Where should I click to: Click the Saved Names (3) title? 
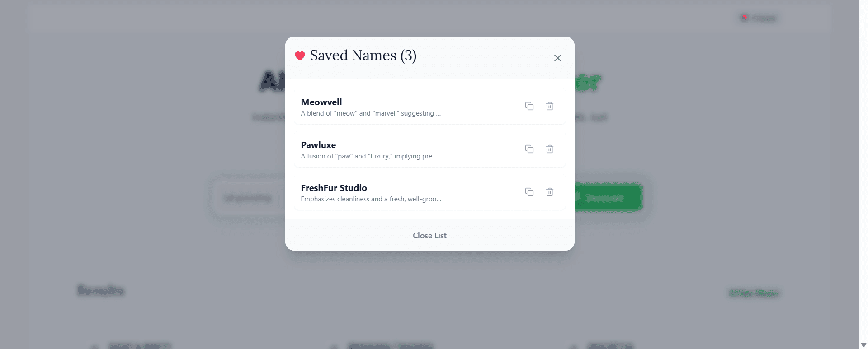(363, 55)
